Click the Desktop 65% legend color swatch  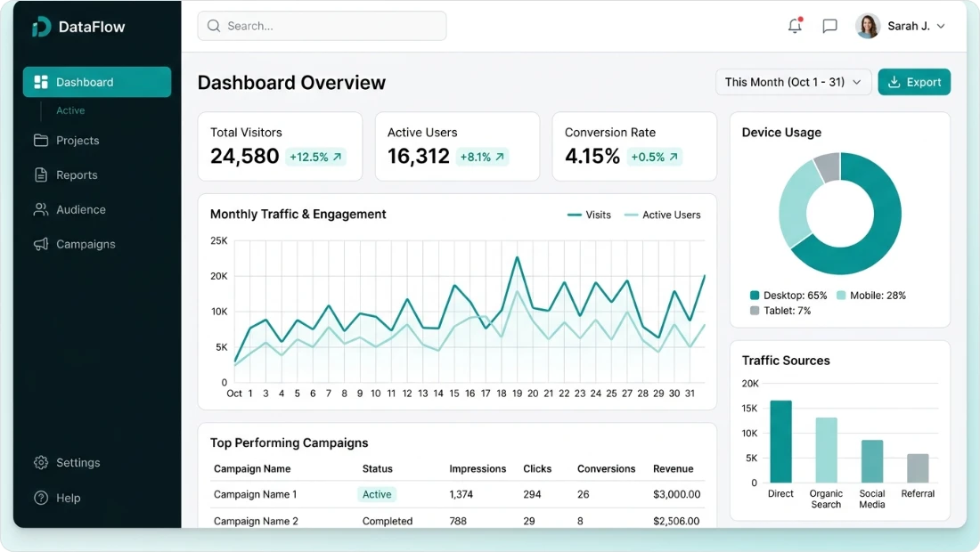coord(755,296)
